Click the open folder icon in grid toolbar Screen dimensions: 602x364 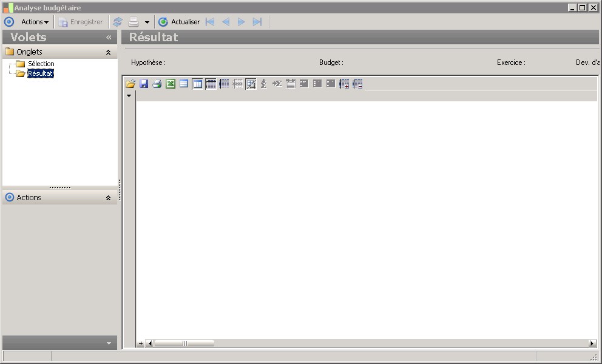[130, 84]
